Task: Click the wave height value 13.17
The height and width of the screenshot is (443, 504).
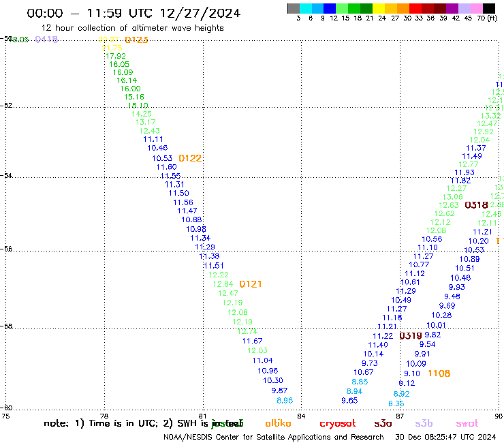Action: (146, 122)
